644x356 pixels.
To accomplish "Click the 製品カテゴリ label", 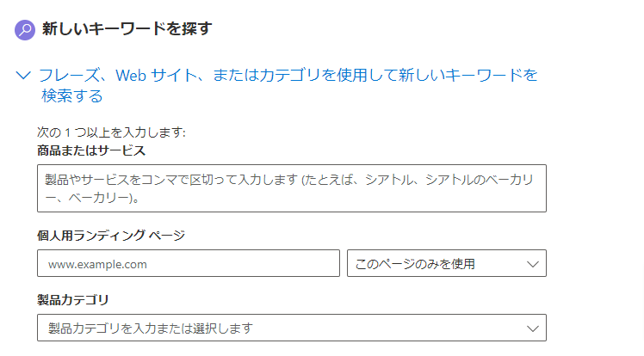I will (x=73, y=299).
